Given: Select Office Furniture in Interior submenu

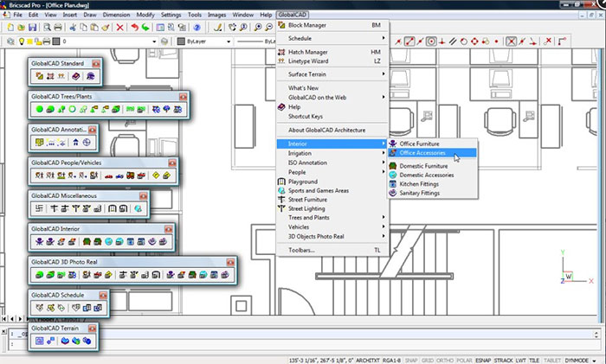Looking at the screenshot, I should pyautogui.click(x=433, y=144).
